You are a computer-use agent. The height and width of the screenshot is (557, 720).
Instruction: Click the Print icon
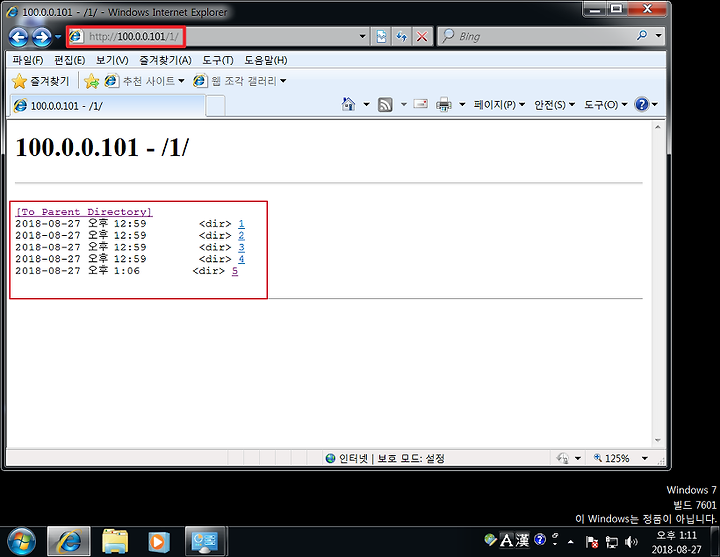click(444, 105)
